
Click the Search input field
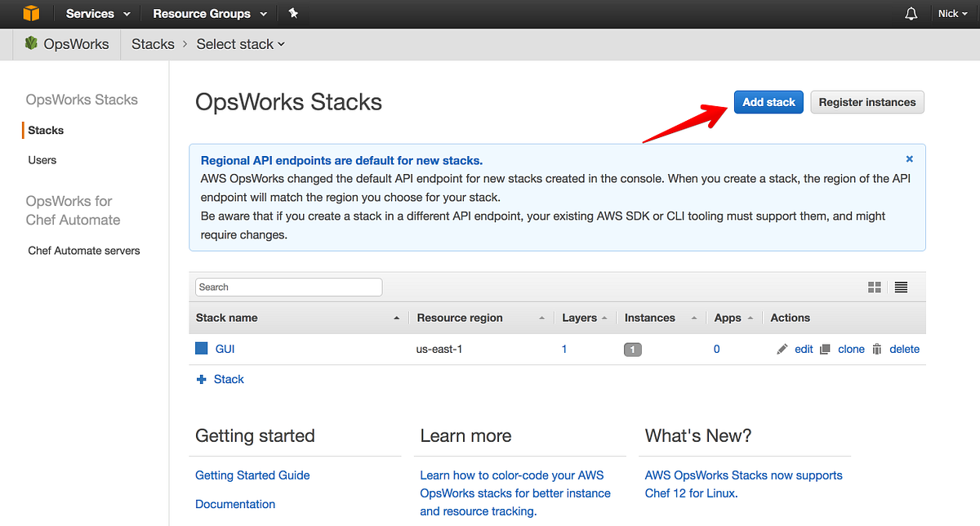pyautogui.click(x=288, y=287)
